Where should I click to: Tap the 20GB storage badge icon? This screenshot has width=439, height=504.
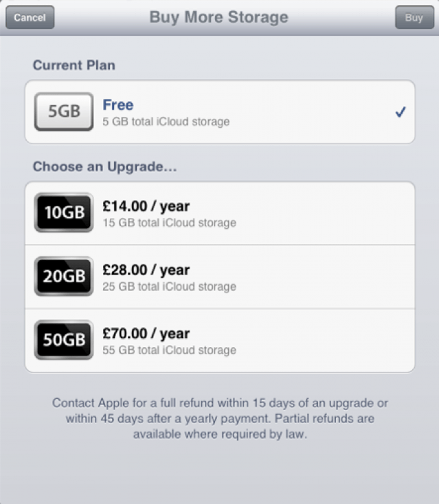[x=64, y=276]
